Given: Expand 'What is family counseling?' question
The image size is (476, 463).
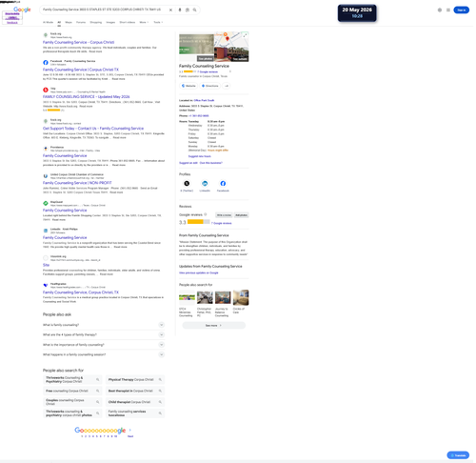Looking at the screenshot, I should pos(104,325).
